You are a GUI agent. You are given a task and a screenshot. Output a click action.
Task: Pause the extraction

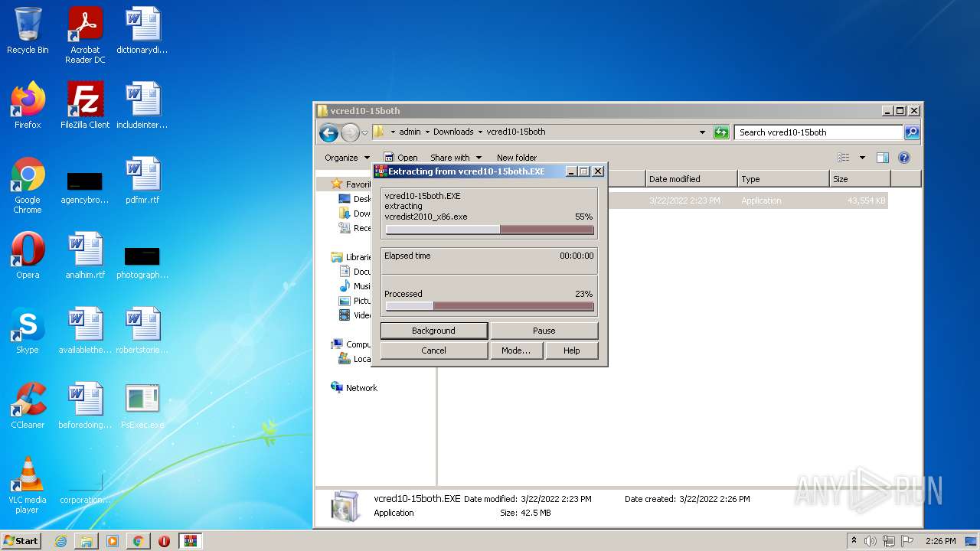(544, 331)
